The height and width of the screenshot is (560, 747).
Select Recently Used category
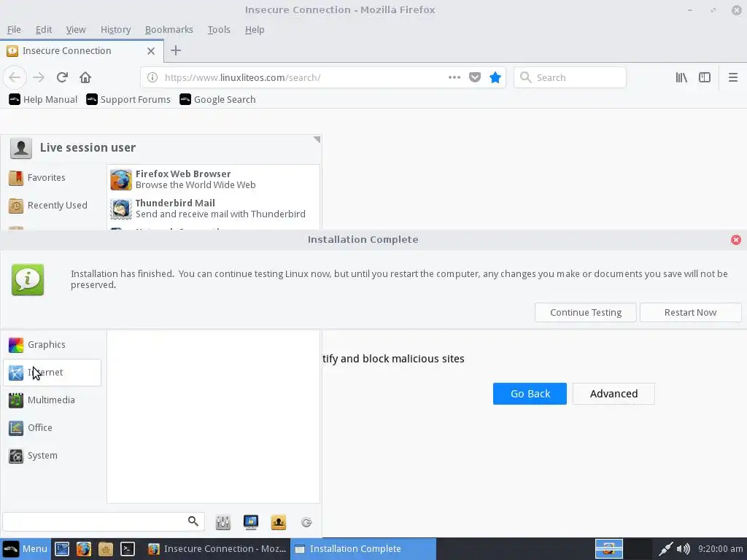[x=53, y=205]
